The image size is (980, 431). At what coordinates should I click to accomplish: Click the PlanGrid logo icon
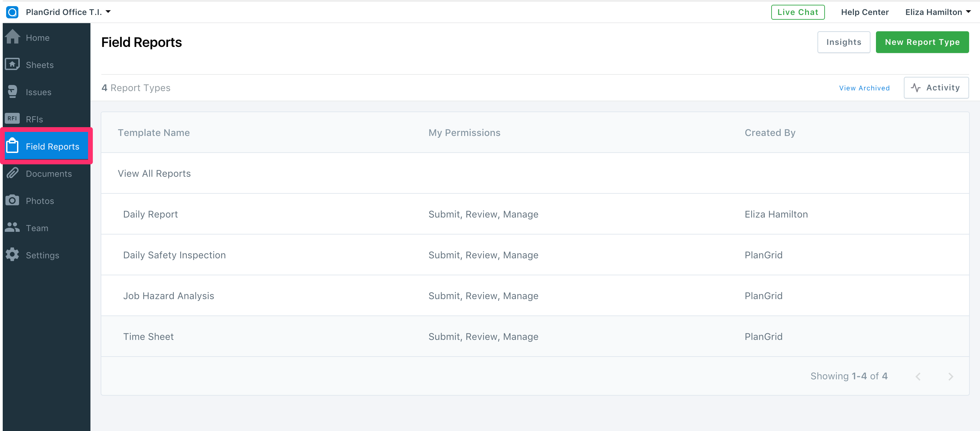click(x=12, y=12)
